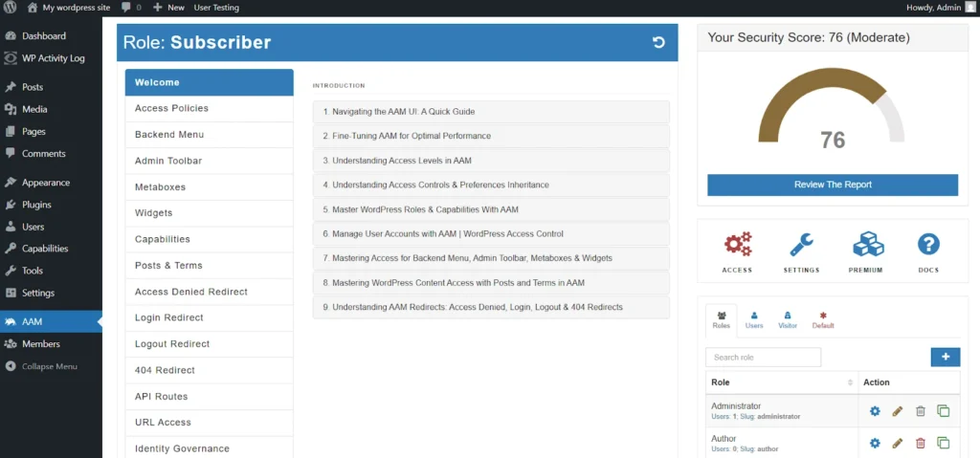Click red trash icon for Author role
This screenshot has width=980, height=458.
[x=921, y=444]
